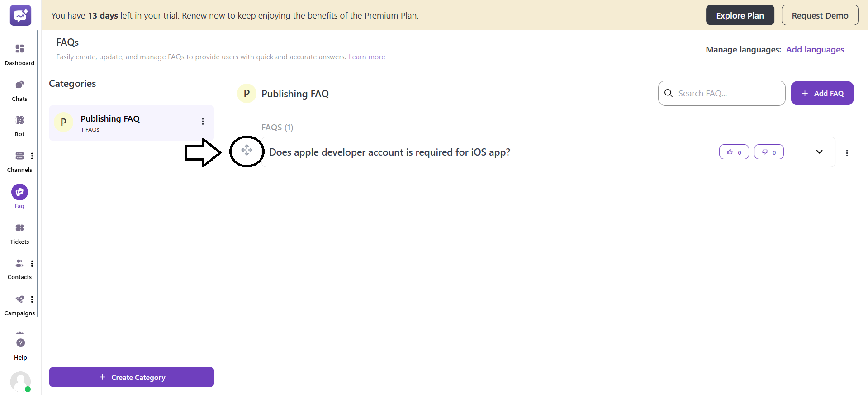This screenshot has width=868, height=398.
Task: Click Request Demo button
Action: [x=820, y=15]
